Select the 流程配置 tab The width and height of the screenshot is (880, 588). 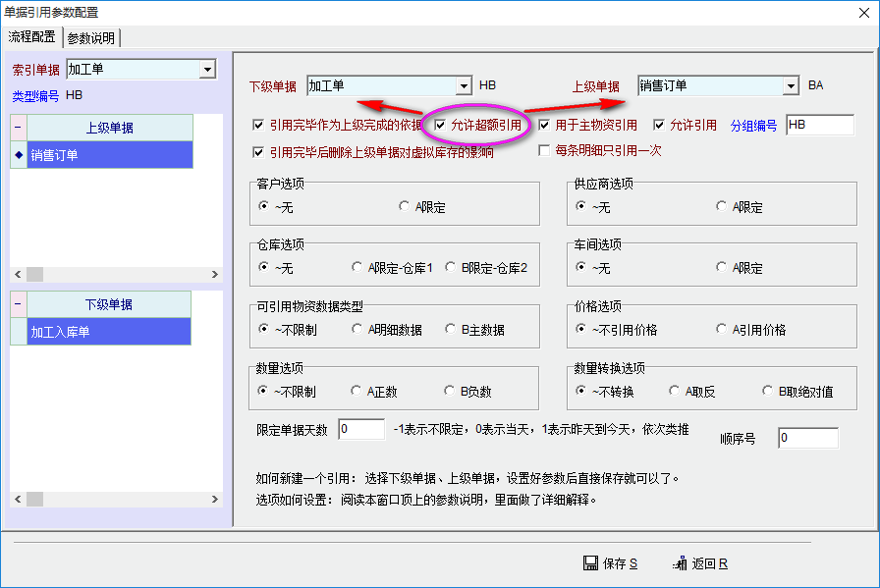point(32,37)
